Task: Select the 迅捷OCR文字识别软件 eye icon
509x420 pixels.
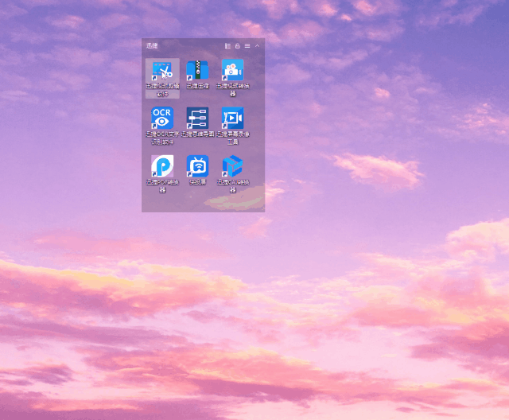Action: (162, 118)
